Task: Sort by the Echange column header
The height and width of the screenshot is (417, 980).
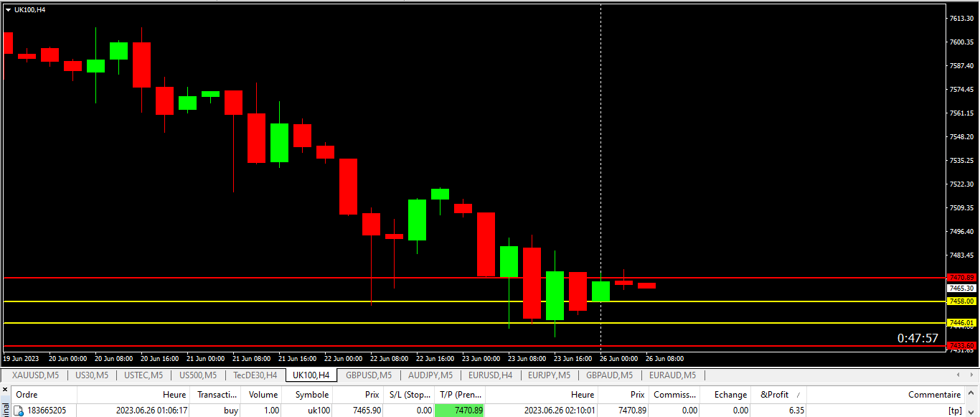Action: tap(725, 395)
